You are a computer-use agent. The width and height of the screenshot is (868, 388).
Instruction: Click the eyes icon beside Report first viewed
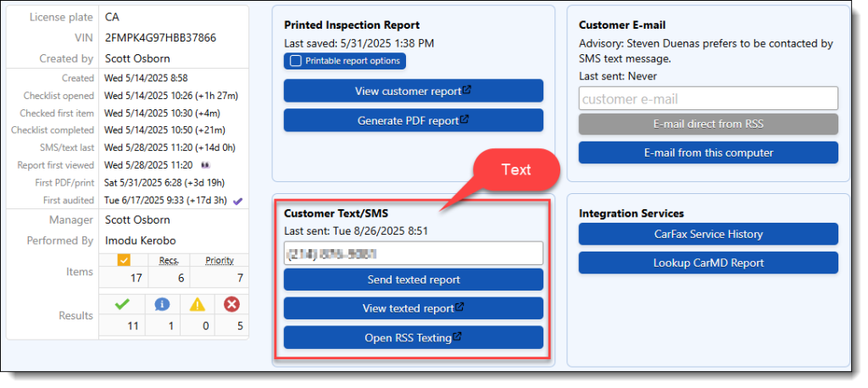pos(203,165)
